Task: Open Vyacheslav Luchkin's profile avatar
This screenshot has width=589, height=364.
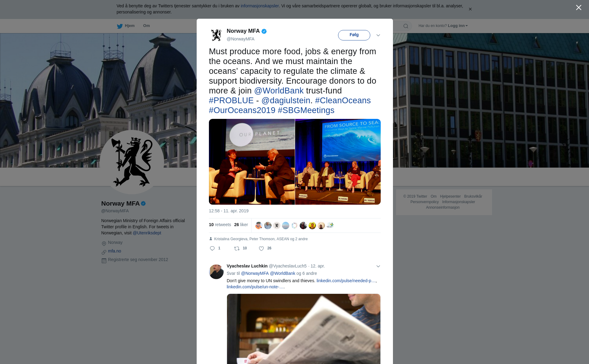Action: [216, 272]
